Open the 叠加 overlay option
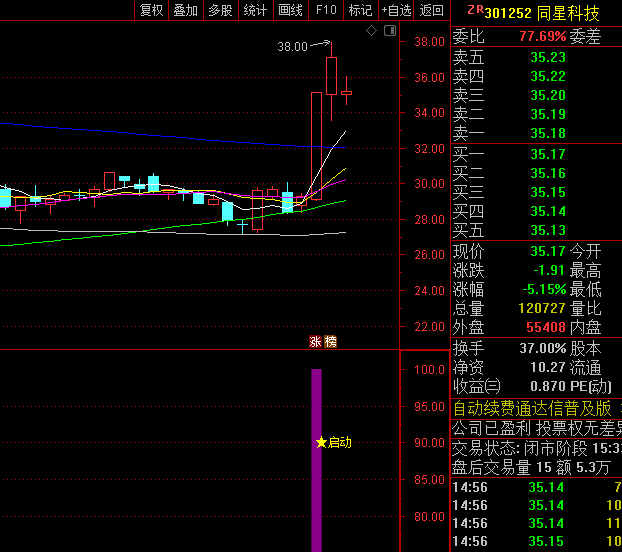The height and width of the screenshot is (552, 622). (186, 10)
